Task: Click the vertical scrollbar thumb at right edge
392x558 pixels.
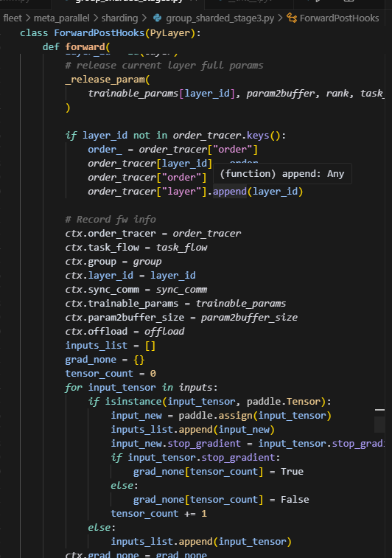Action: 379,424
